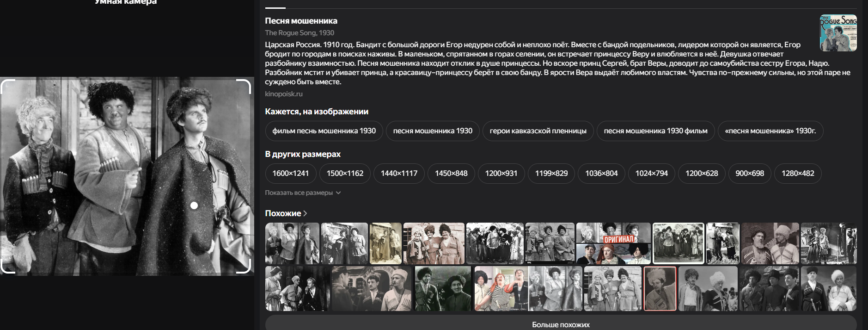
Task: Open the 1036×804 size version
Action: pos(601,174)
